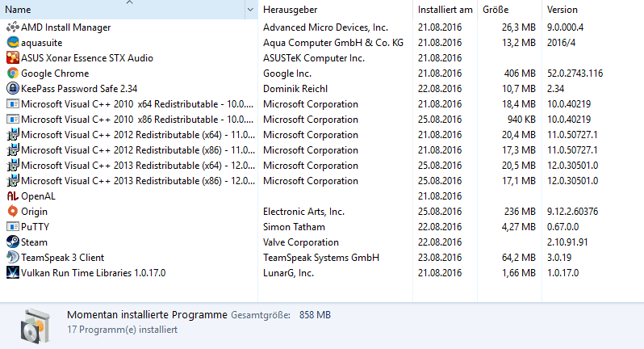Select Vulkan Run Time Libraries 1.0.17.0 entry
The width and height of the screenshot is (644, 349).
point(94,272)
